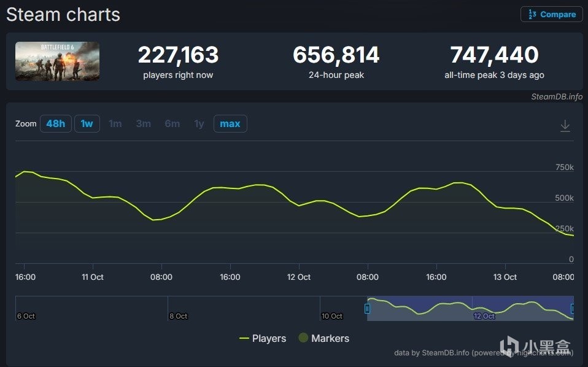Click the 12 Oct navigator label
588x367 pixels.
click(484, 316)
